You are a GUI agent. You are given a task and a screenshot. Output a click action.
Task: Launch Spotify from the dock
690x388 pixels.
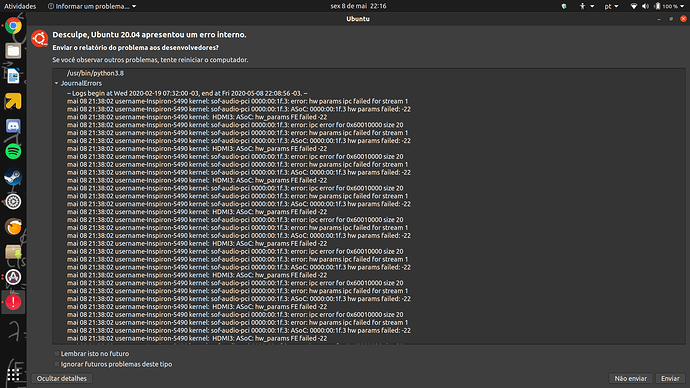coord(13,151)
